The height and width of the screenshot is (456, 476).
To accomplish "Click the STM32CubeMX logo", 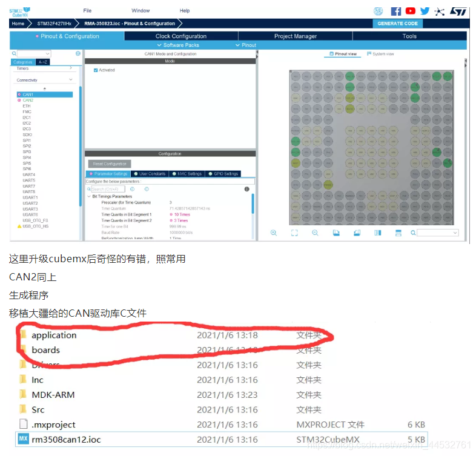I will point(20,12).
